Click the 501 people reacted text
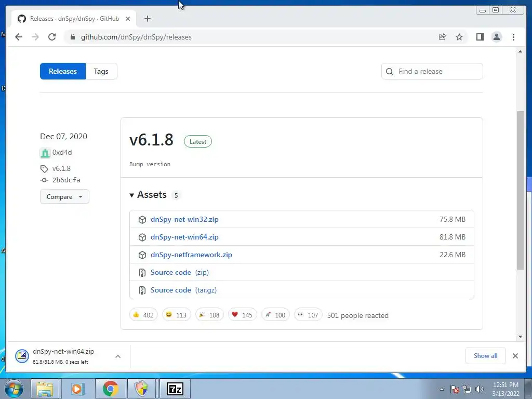Screen dimensions: 532x399 tap(357, 315)
